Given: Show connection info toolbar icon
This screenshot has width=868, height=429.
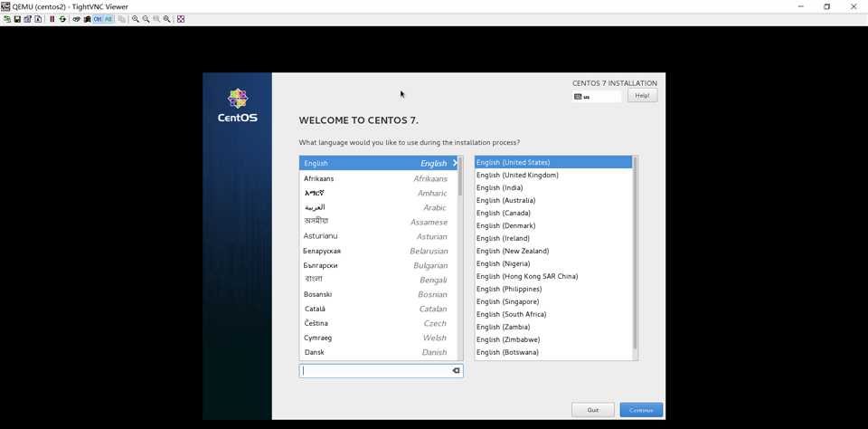Looking at the screenshot, I should point(38,19).
